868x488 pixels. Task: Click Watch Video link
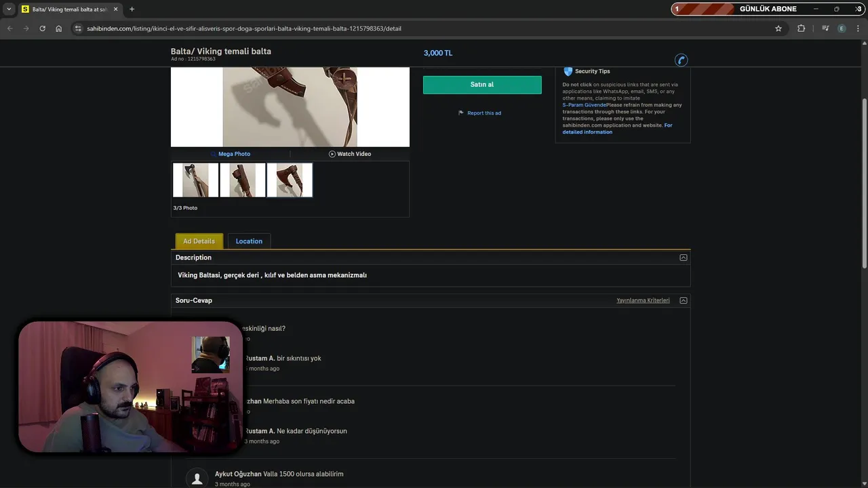click(x=354, y=154)
